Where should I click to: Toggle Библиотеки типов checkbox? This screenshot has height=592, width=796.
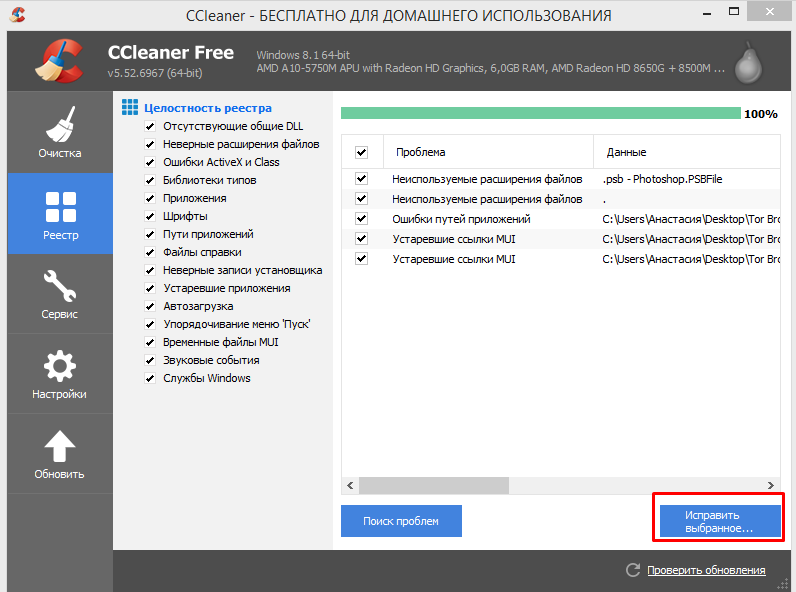150,180
